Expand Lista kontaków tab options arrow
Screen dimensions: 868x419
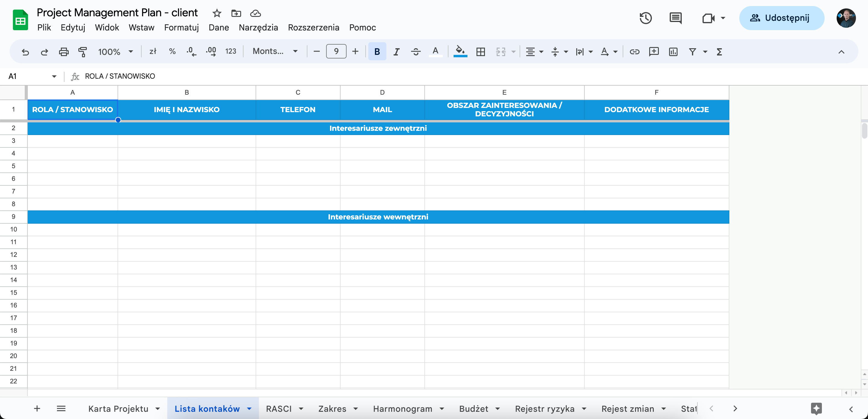[249, 408]
